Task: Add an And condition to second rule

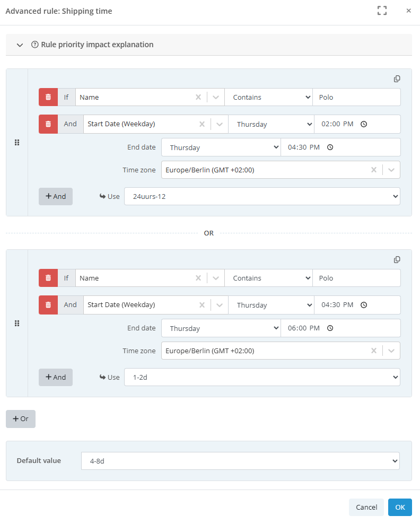Action: tap(56, 377)
